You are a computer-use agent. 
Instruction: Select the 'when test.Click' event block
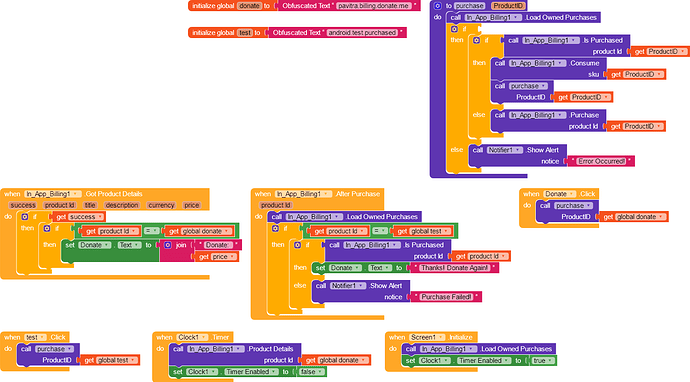pyautogui.click(x=35, y=337)
